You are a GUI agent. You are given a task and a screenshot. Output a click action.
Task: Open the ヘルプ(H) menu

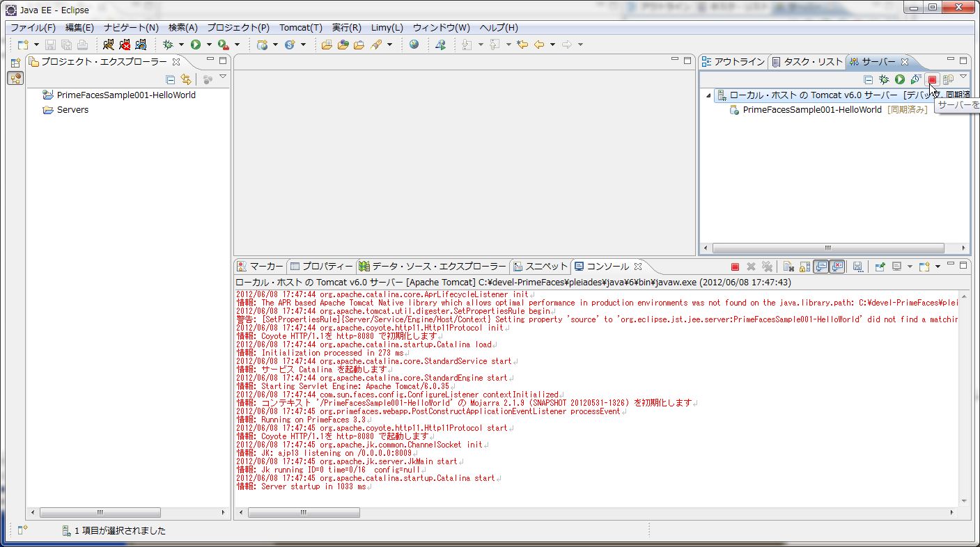(499, 28)
